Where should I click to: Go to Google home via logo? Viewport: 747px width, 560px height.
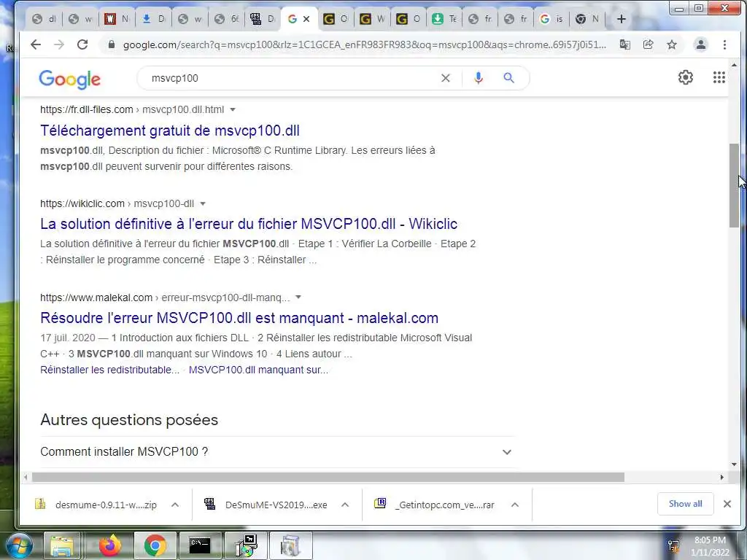pyautogui.click(x=69, y=79)
